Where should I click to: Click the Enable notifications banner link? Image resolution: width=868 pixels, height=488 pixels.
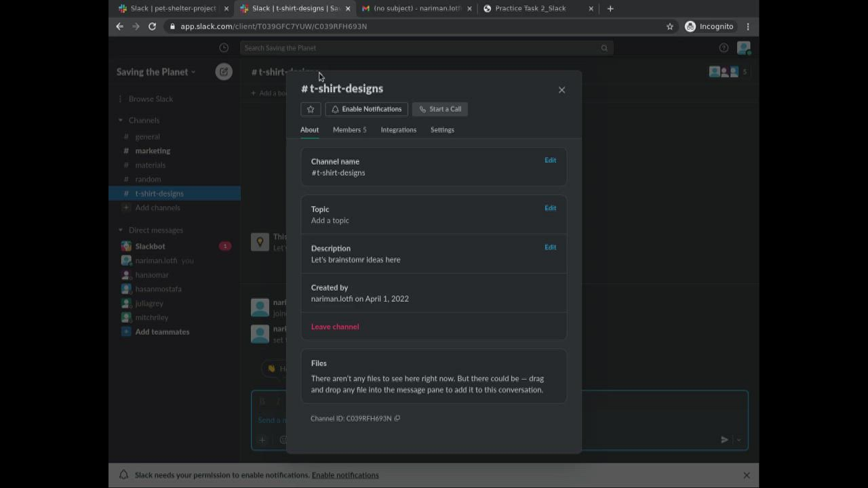(x=345, y=475)
